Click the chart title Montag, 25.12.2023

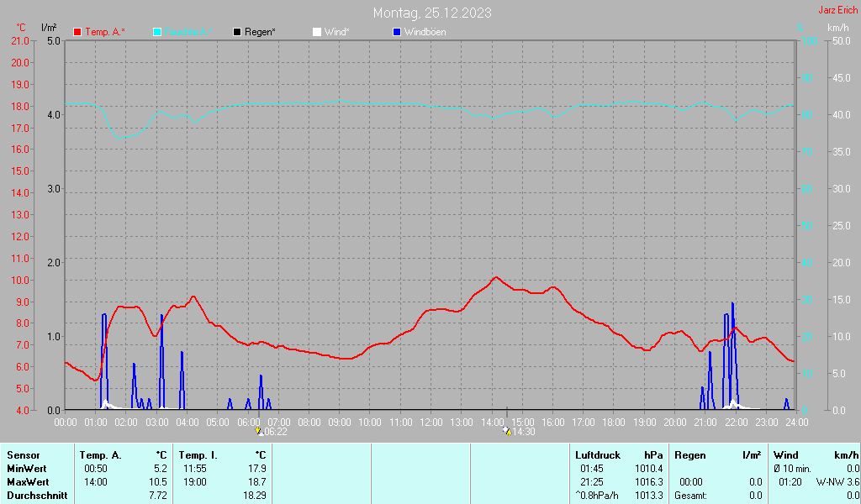(x=432, y=13)
